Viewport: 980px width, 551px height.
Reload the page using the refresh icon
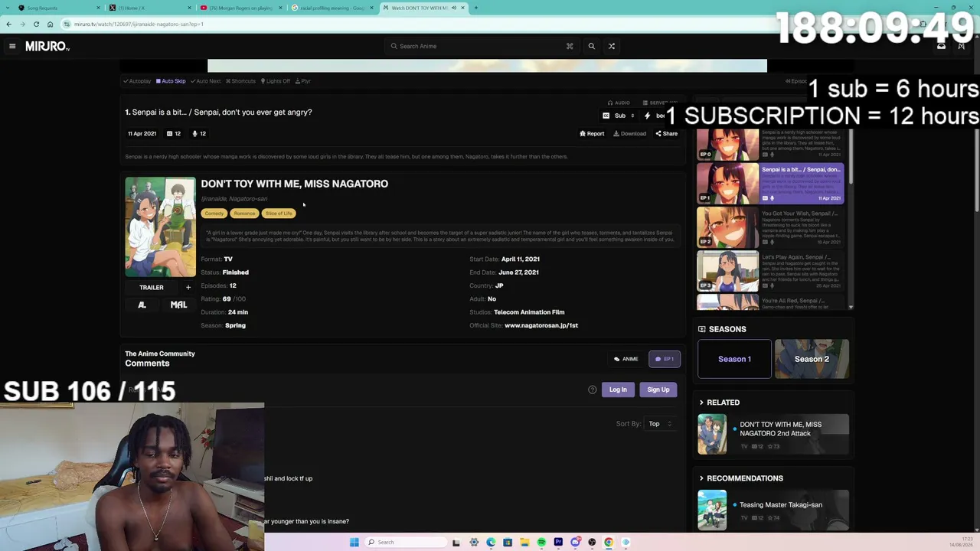click(36, 24)
